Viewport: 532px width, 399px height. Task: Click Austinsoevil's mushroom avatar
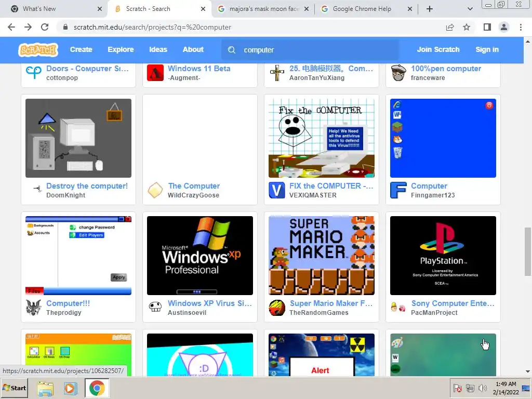(x=155, y=307)
